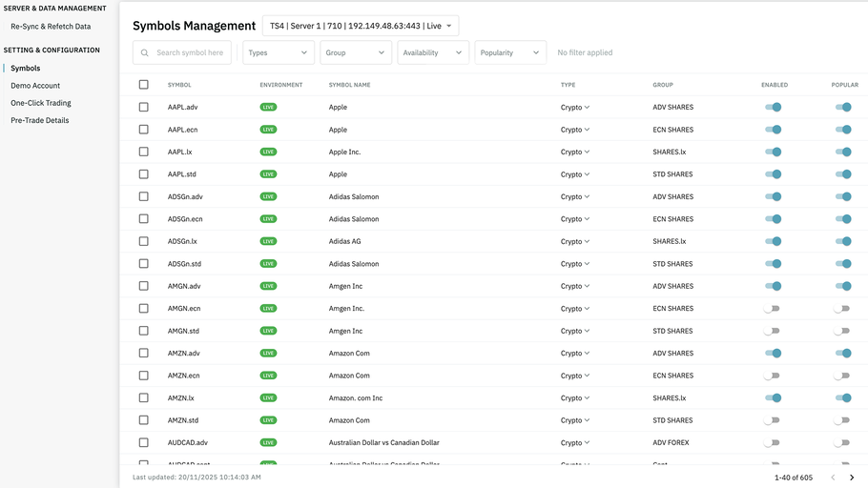Check the select-all header checkbox
This screenshot has width=868, height=488.
coord(144,85)
